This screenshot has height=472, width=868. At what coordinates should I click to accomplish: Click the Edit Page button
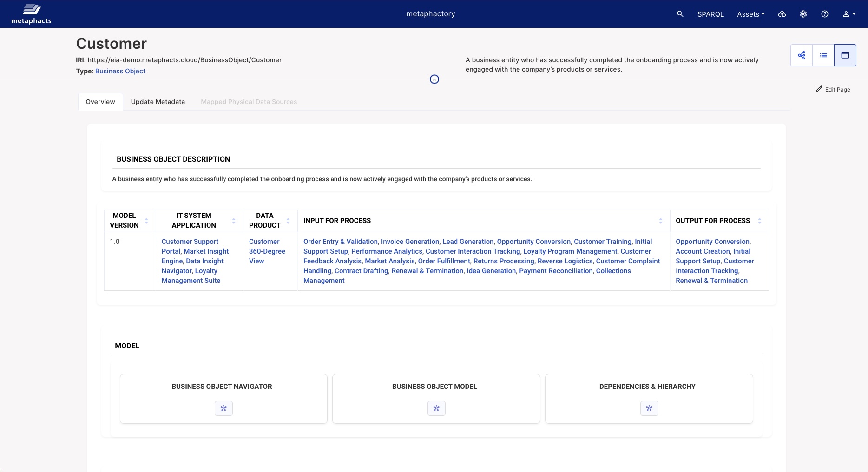[x=833, y=89]
